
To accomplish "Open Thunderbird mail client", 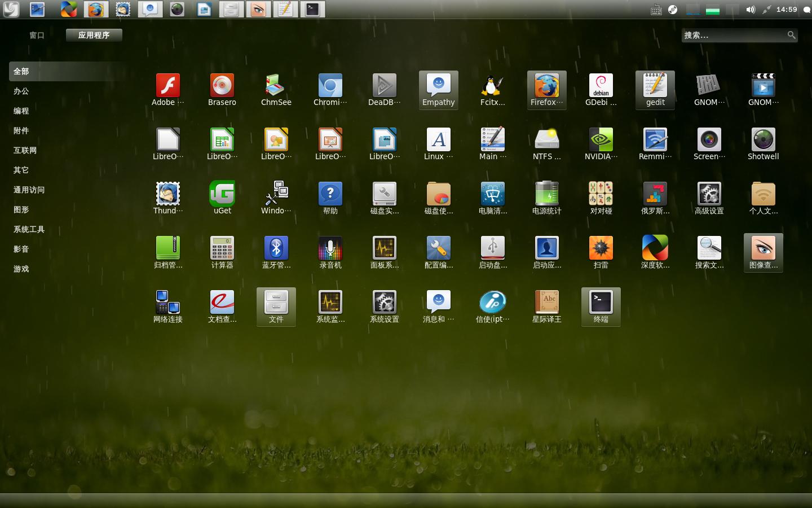I will (x=168, y=198).
